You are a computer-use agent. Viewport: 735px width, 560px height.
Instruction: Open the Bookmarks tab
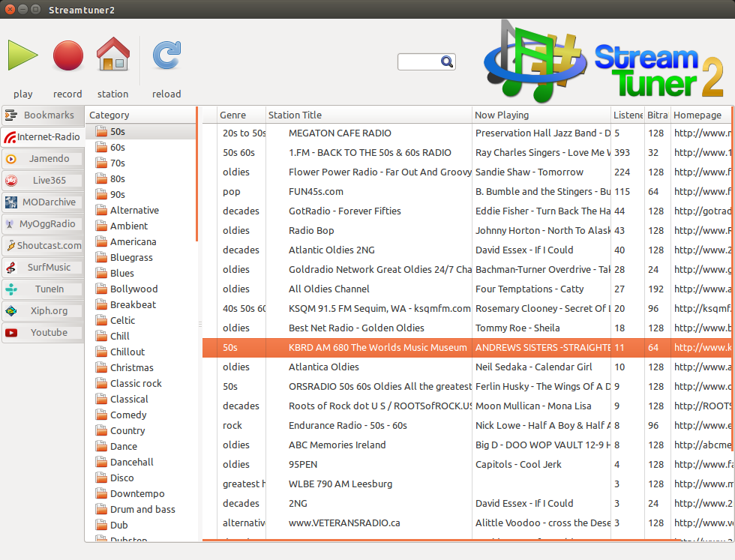pos(42,115)
